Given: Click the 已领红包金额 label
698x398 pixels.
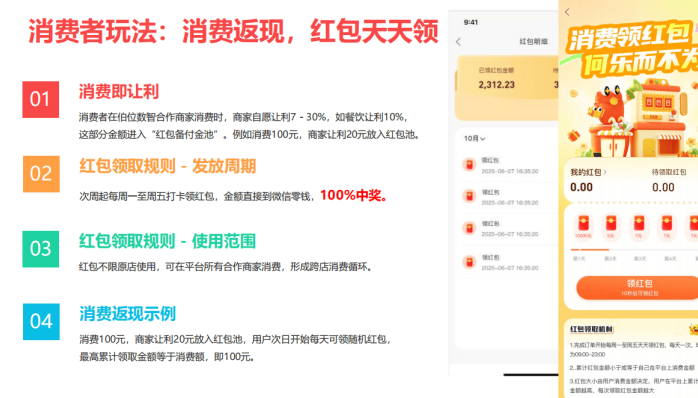Looking at the screenshot, I should [x=496, y=70].
